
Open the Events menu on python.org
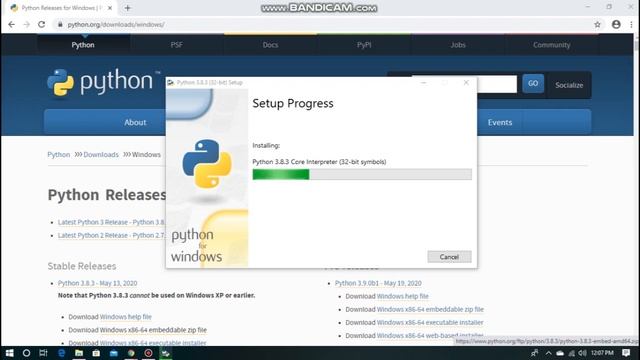[x=500, y=122]
